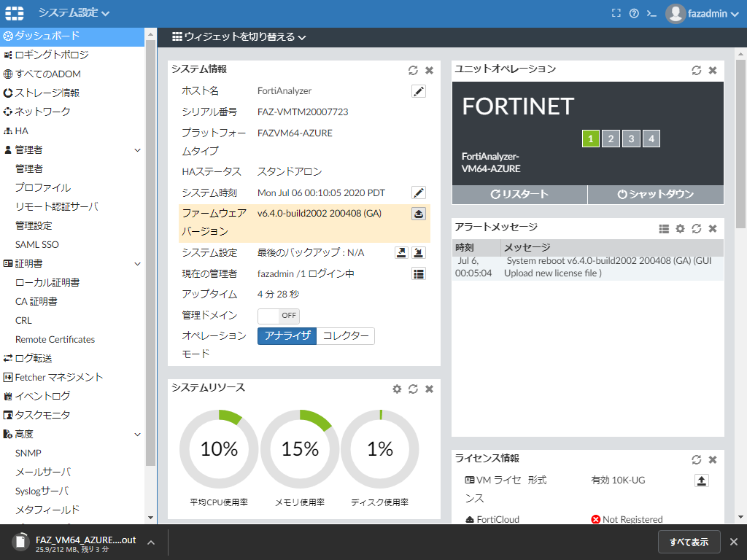Close the システム情報 widget
This screenshot has width=747, height=560.
429,71
